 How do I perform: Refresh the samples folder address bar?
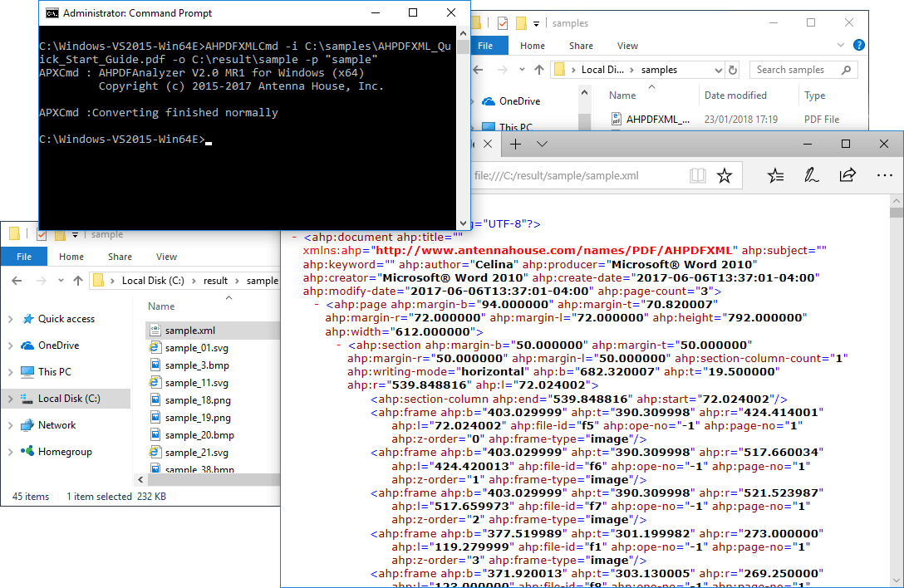(x=732, y=70)
